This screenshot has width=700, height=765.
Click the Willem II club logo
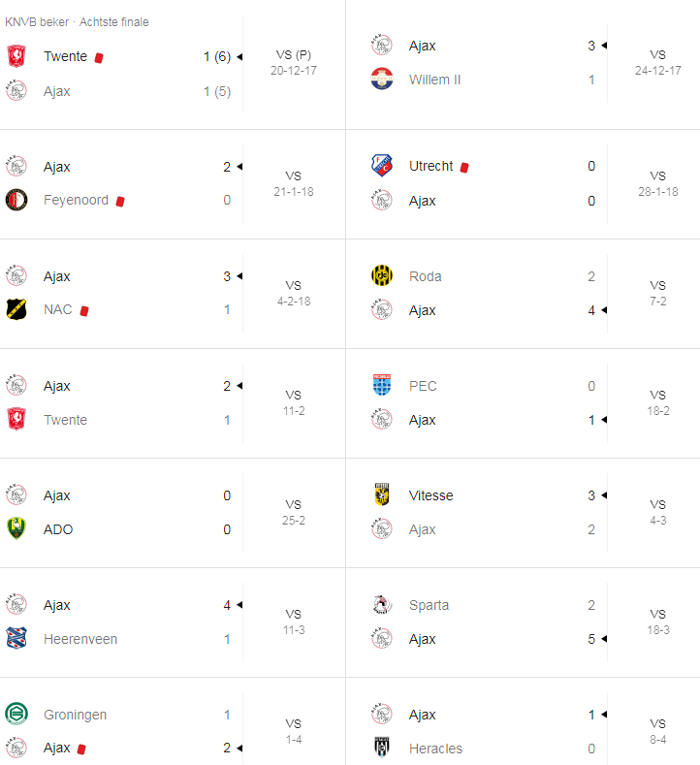pyautogui.click(x=382, y=80)
